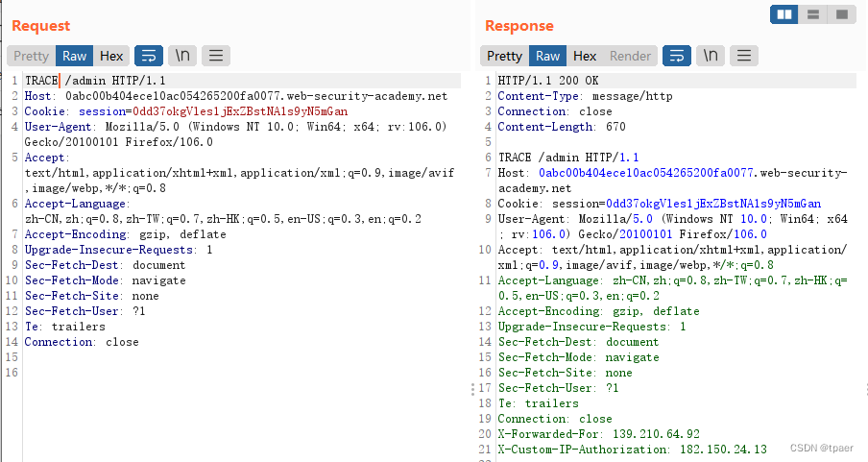The height and width of the screenshot is (462, 868).
Task: Click the session cookie value in Request
Action: click(x=240, y=111)
